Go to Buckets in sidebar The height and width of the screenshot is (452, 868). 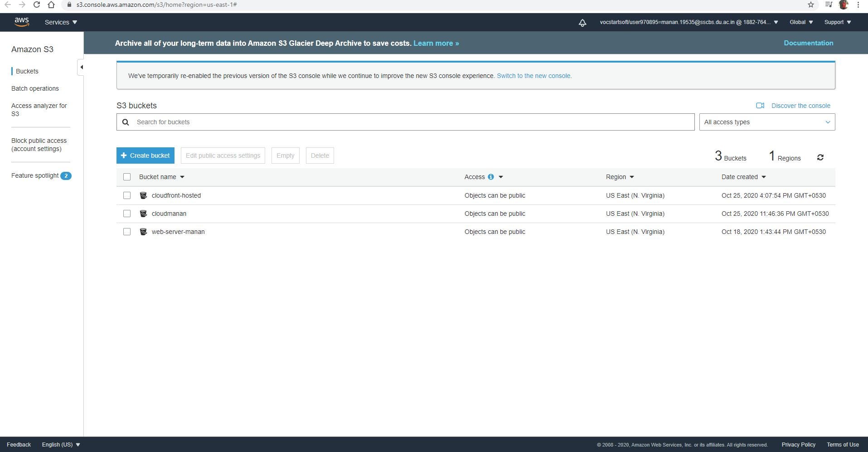coord(27,71)
